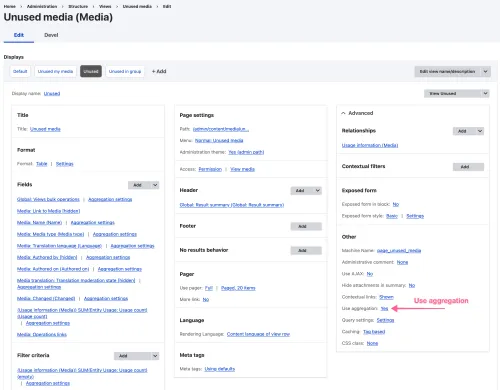This screenshot has width=500, height=390.
Task: Edit Rendering Language content language link
Action: point(258,334)
